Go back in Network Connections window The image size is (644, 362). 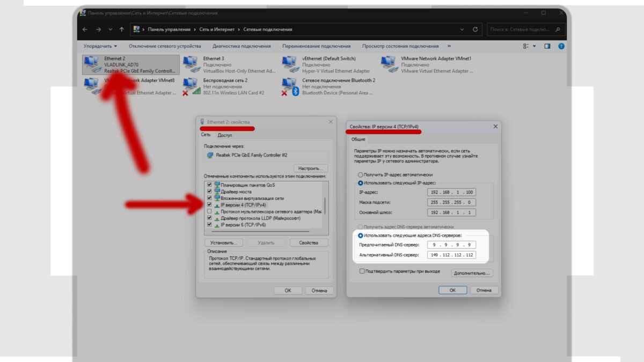(85, 29)
